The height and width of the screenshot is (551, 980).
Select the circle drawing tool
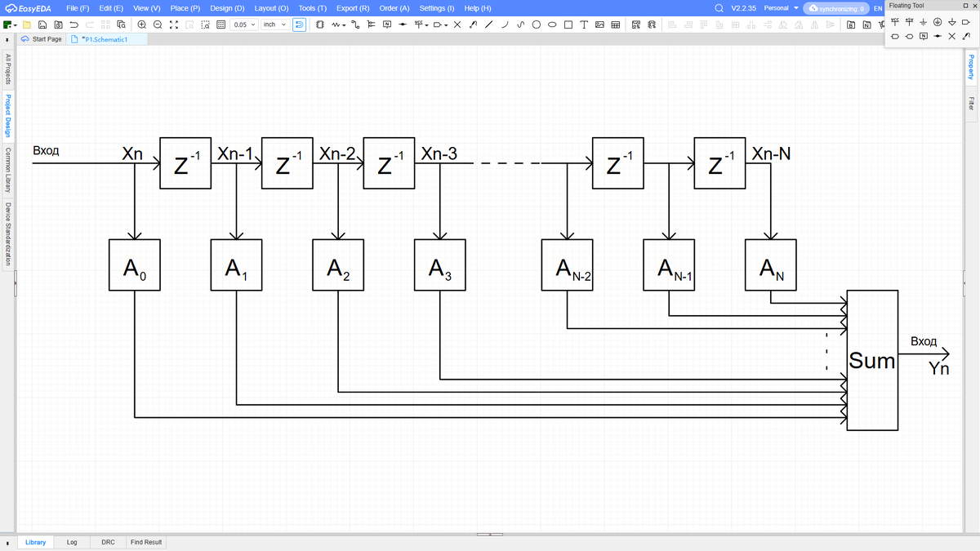click(537, 24)
